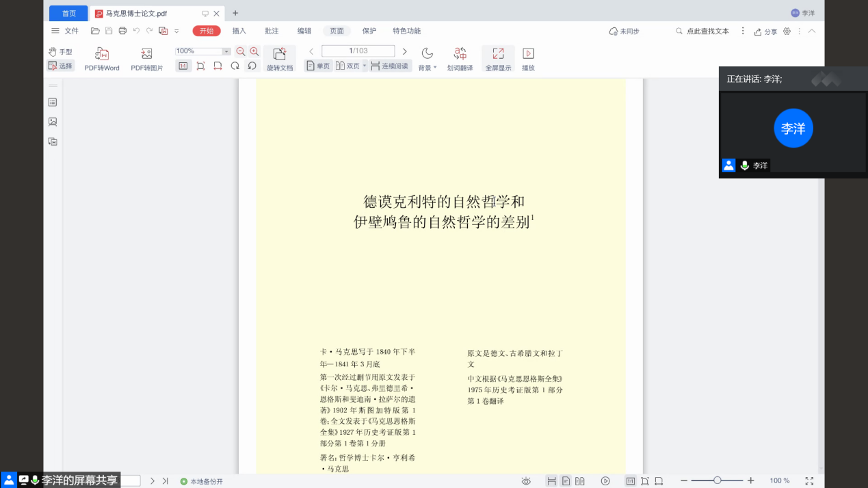Screen dimensions: 868x488
Task: Click 点此查找文本 search text button
Action: [x=702, y=31]
